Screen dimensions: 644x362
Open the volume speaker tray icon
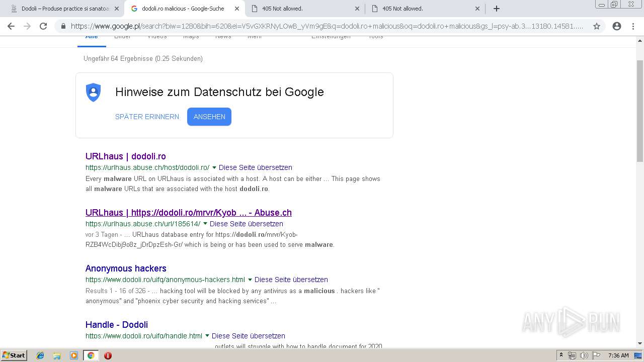pos(584,355)
